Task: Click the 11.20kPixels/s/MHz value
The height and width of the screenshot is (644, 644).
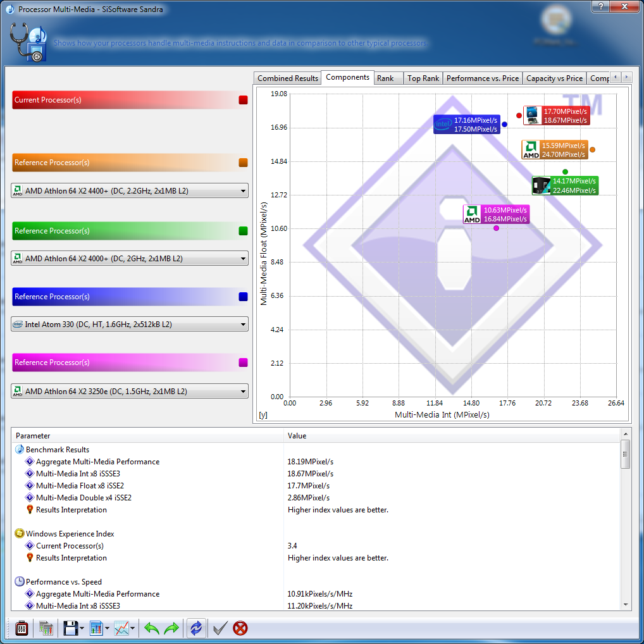Action: click(320, 606)
